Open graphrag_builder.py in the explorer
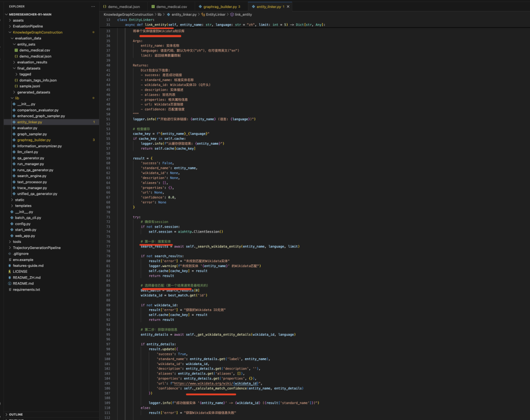 click(34, 140)
